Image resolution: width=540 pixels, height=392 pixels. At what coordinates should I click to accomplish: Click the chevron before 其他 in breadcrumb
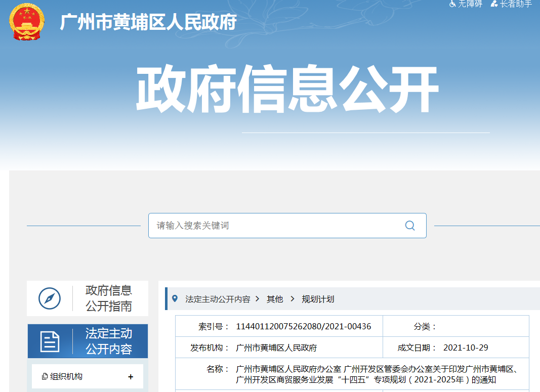[258, 299]
